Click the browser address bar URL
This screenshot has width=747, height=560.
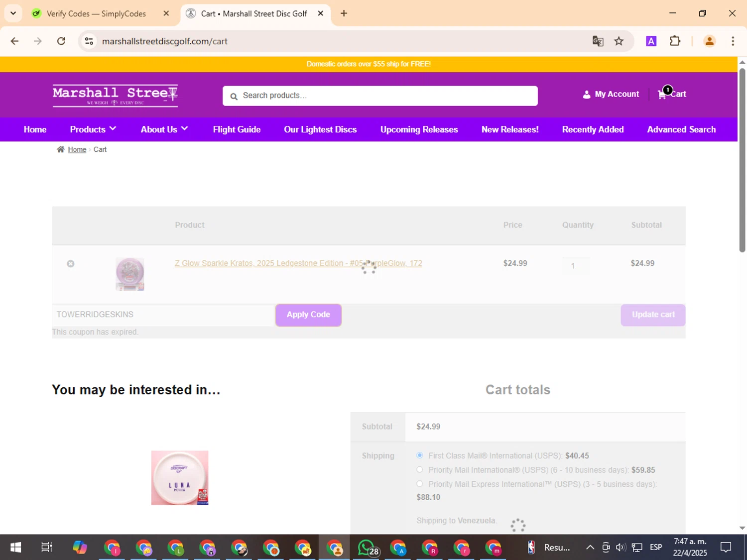(165, 41)
